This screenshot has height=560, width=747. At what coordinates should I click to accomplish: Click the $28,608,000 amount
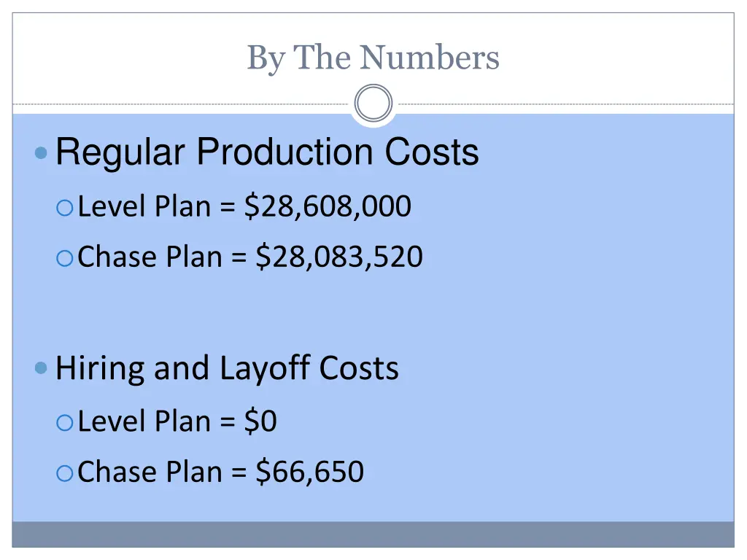click(x=328, y=207)
